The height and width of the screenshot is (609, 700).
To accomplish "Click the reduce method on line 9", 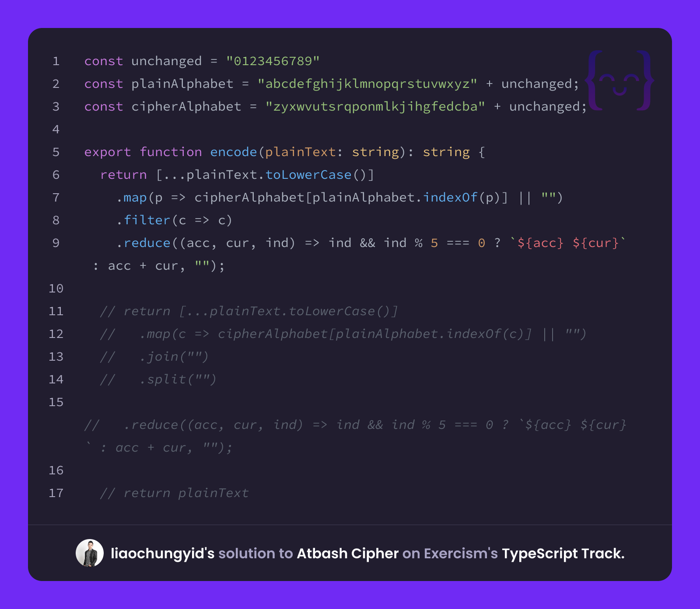I will (x=147, y=243).
